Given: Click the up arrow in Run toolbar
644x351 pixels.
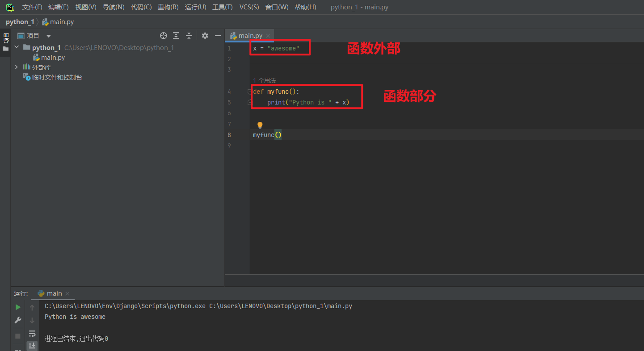Looking at the screenshot, I should 32,307.
